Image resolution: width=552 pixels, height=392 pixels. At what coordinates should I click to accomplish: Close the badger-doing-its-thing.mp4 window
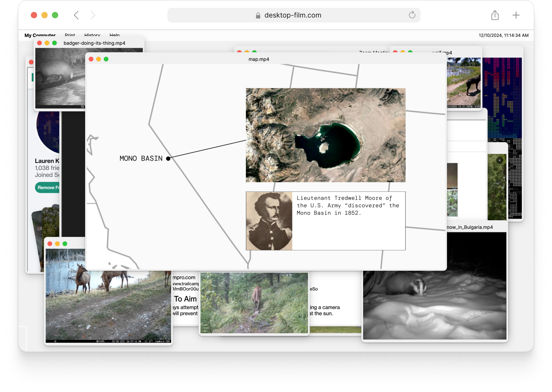tap(40, 43)
